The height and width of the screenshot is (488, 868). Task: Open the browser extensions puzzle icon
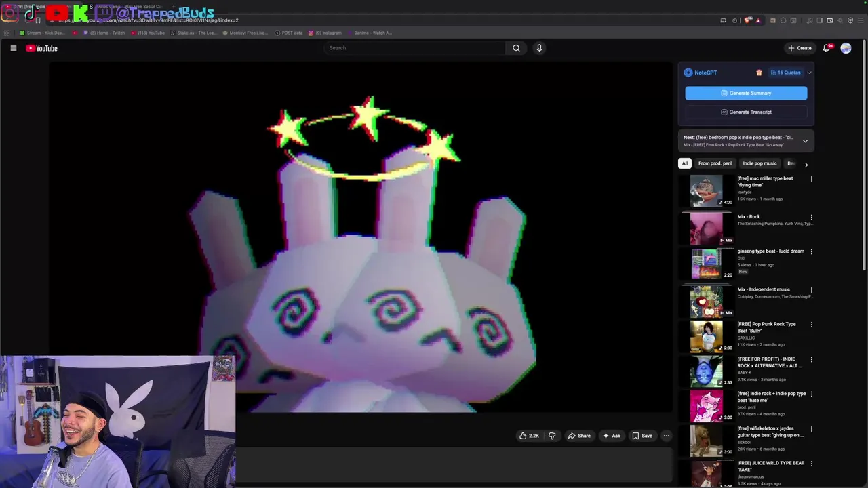[783, 20]
